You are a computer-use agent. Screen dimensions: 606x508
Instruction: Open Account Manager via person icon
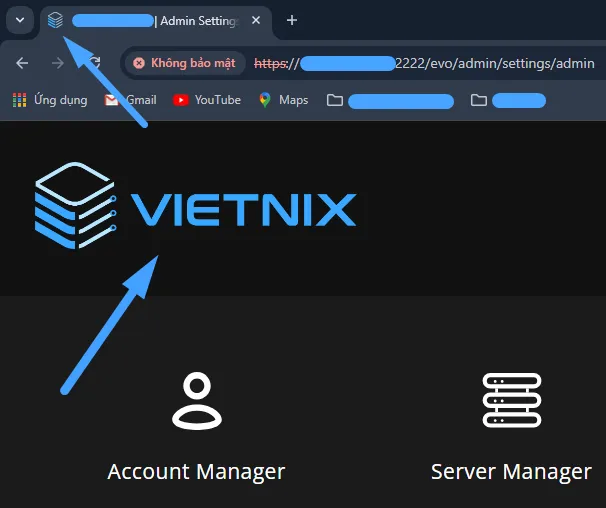click(x=197, y=401)
